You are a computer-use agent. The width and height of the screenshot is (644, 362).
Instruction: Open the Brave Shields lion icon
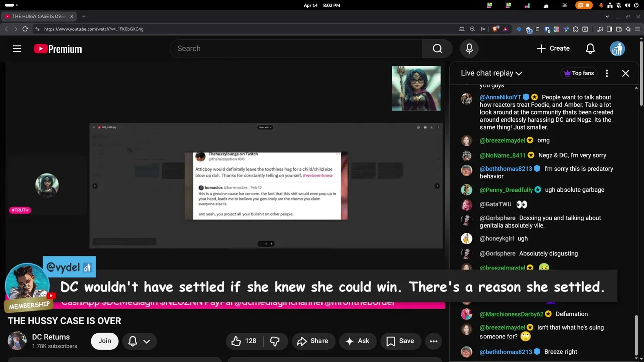[495, 29]
